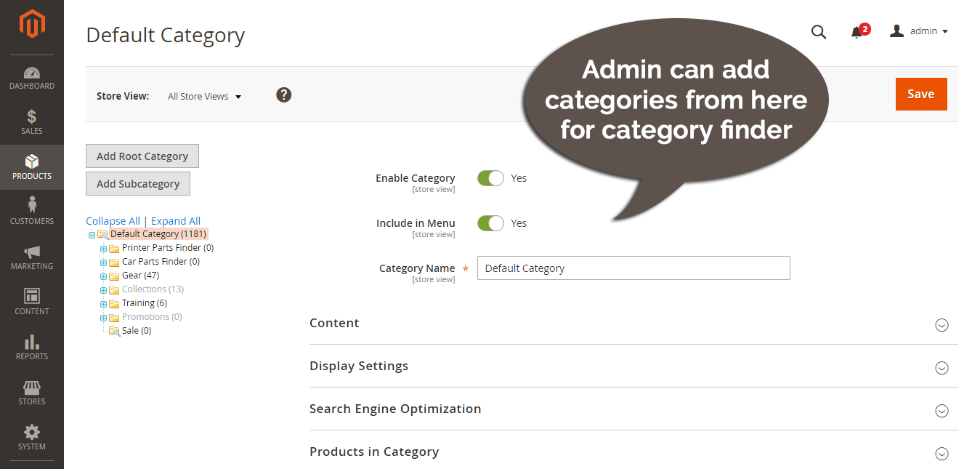Turn off Include in Menu
Viewport: 980px width, 469px height.
click(x=490, y=223)
